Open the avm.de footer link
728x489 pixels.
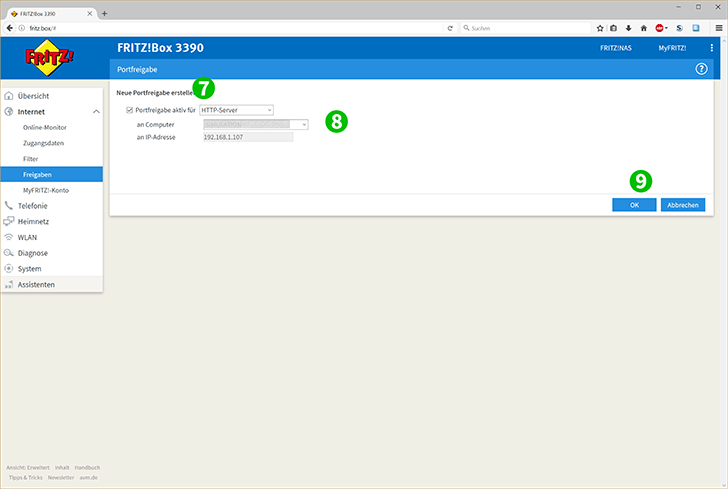coord(88,477)
